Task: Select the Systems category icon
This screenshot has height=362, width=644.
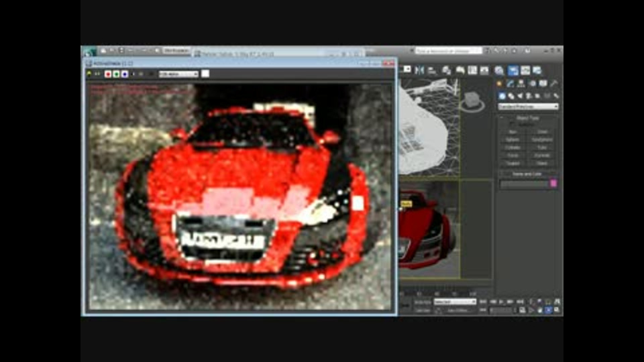Action: pyautogui.click(x=556, y=96)
